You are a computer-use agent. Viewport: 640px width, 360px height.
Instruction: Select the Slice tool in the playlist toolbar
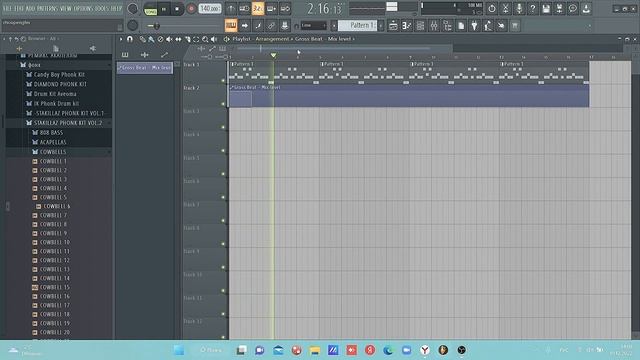point(187,39)
